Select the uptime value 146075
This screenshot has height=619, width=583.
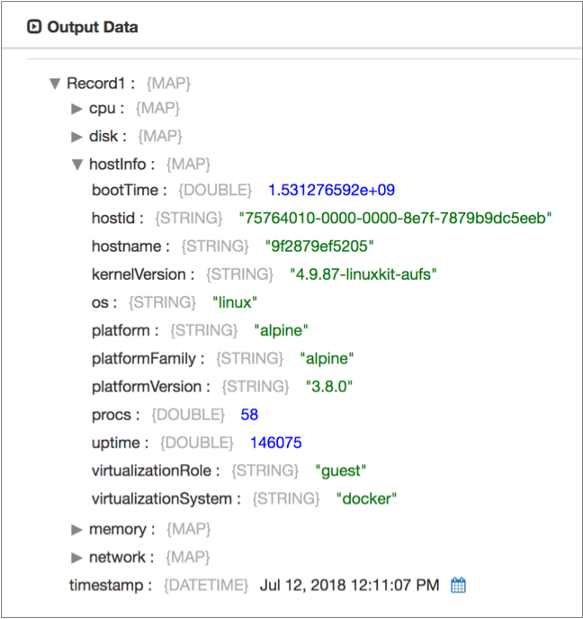tap(276, 443)
